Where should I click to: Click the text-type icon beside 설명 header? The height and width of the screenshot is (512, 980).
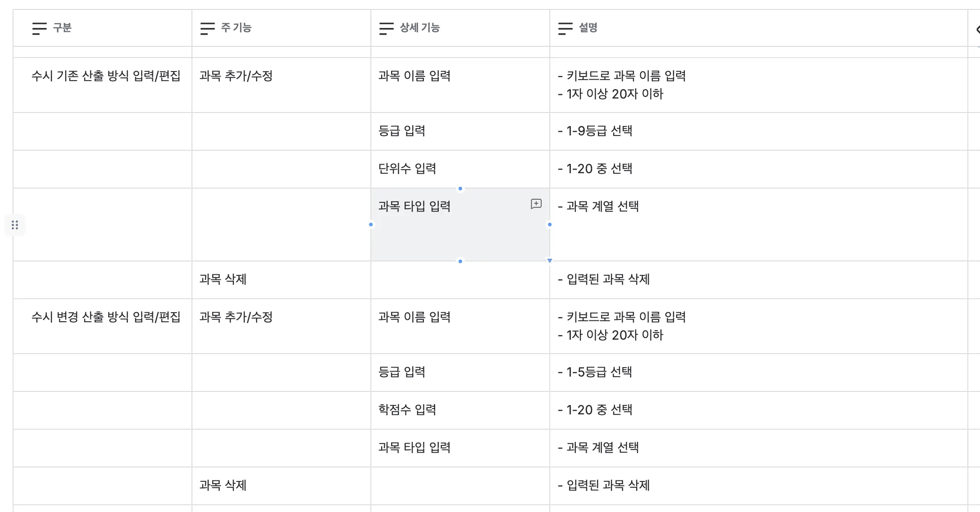click(x=565, y=28)
